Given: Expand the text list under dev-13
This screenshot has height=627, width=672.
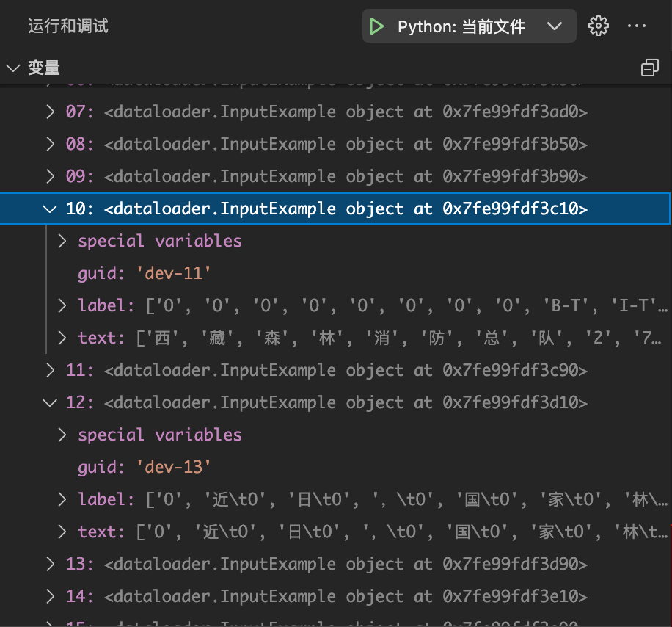Looking at the screenshot, I should click(62, 532).
